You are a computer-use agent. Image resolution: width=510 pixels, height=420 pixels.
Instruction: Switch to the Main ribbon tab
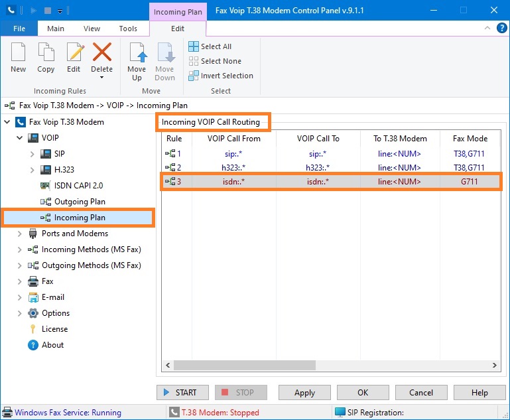(x=56, y=29)
